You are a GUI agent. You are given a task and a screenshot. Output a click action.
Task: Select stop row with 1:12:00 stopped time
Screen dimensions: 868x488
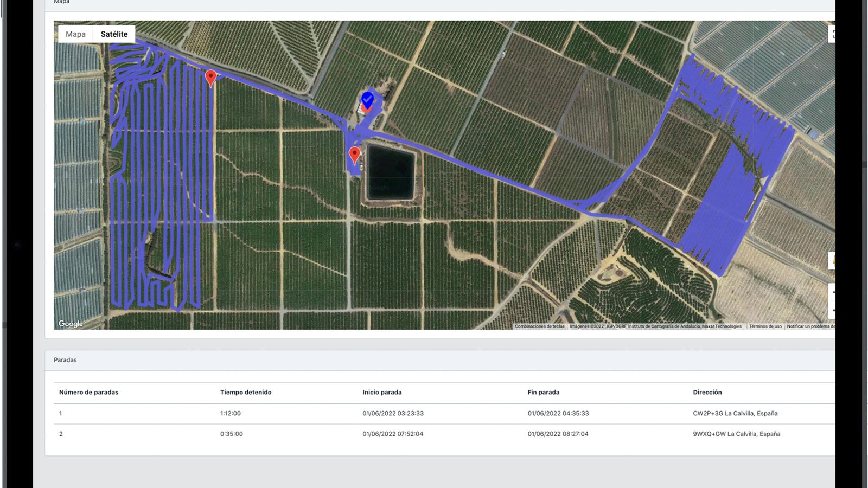(x=231, y=413)
